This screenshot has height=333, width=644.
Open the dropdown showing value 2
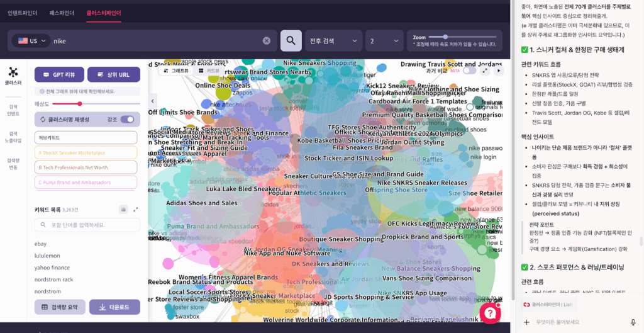click(x=383, y=41)
